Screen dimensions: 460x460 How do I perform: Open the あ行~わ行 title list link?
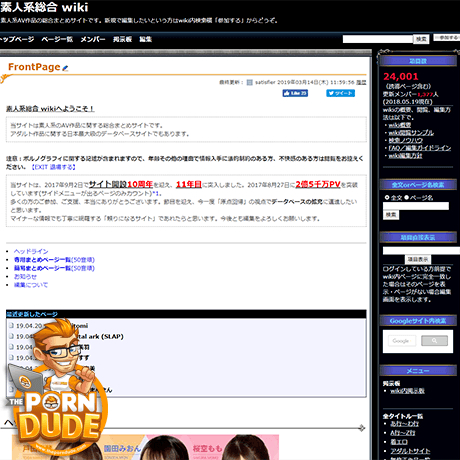(x=404, y=424)
